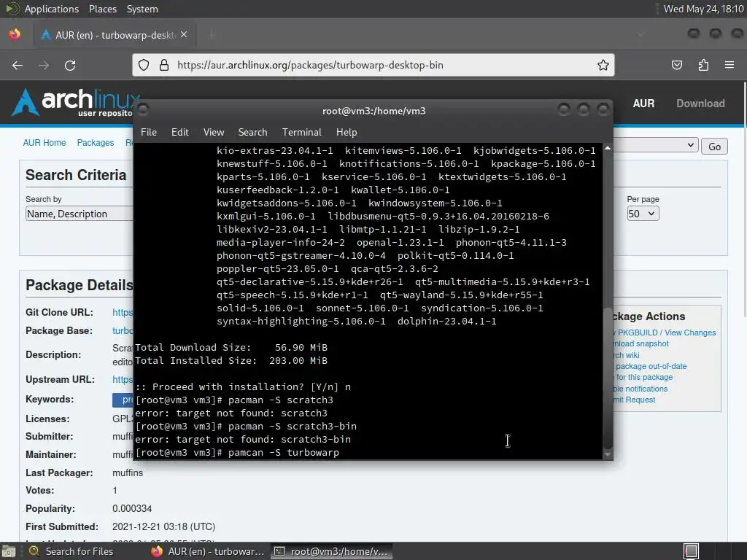
Task: Click the workspace switcher square in bottom panel
Action: coord(692,551)
